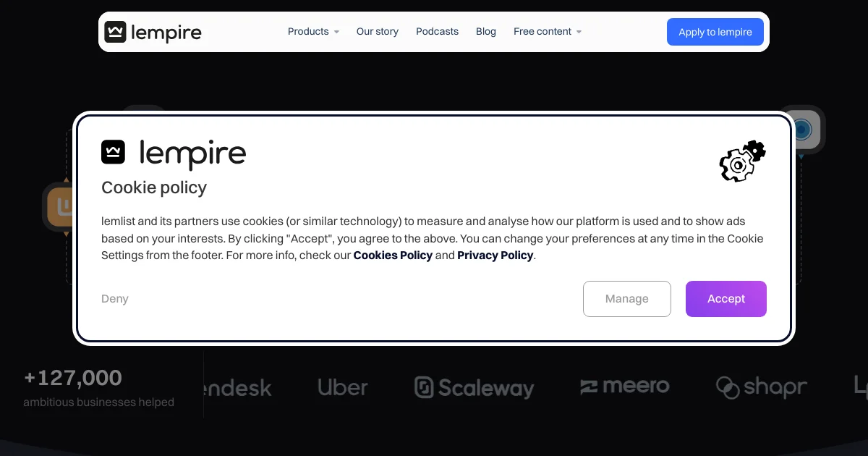Go to Our story page
The width and height of the screenshot is (868, 456).
378,32
